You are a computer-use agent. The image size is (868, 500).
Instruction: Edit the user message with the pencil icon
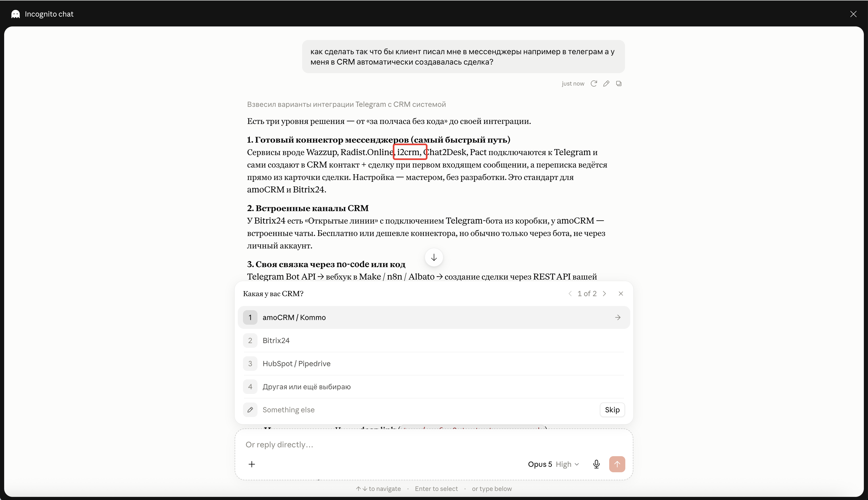606,84
